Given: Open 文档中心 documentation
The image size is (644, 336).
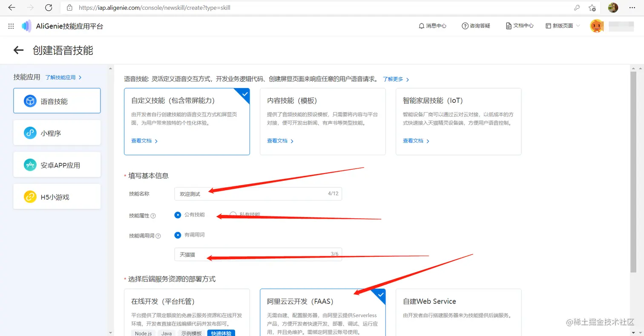Looking at the screenshot, I should tap(519, 26).
